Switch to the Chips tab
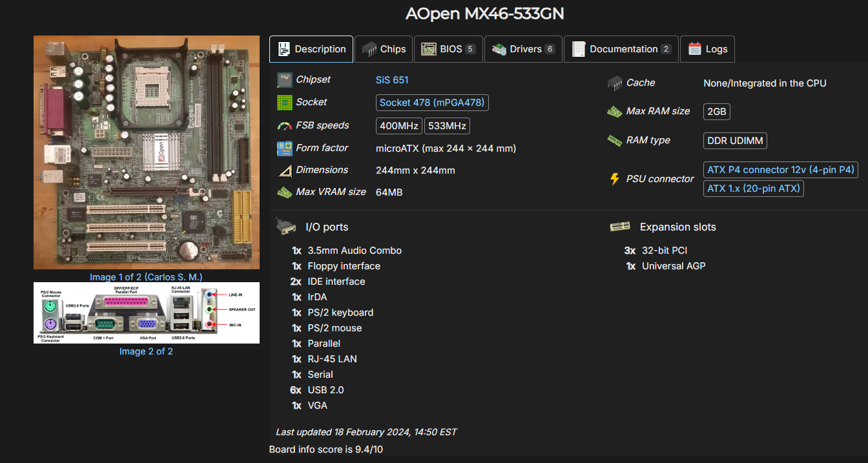 point(384,49)
